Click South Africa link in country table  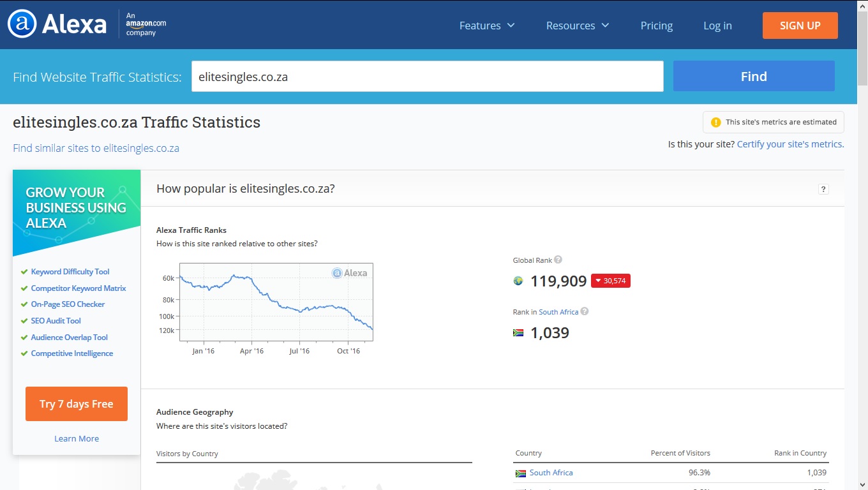pos(551,473)
